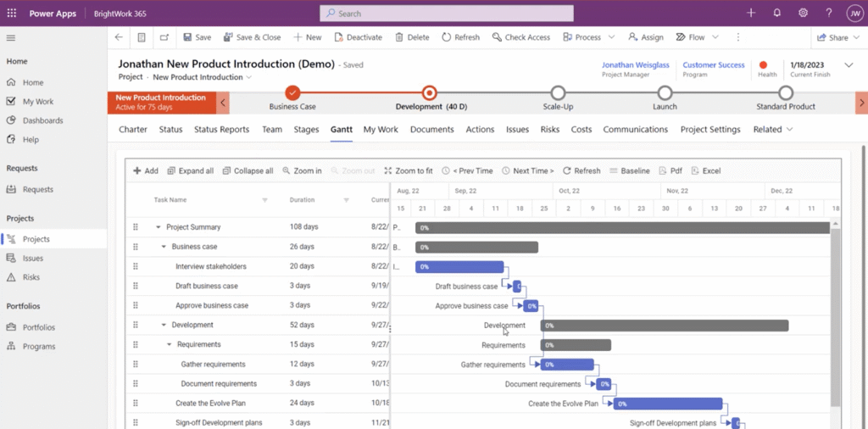Screen dimensions: 868x429
Task: Open the Duration column filter dropdown
Action: (346, 200)
